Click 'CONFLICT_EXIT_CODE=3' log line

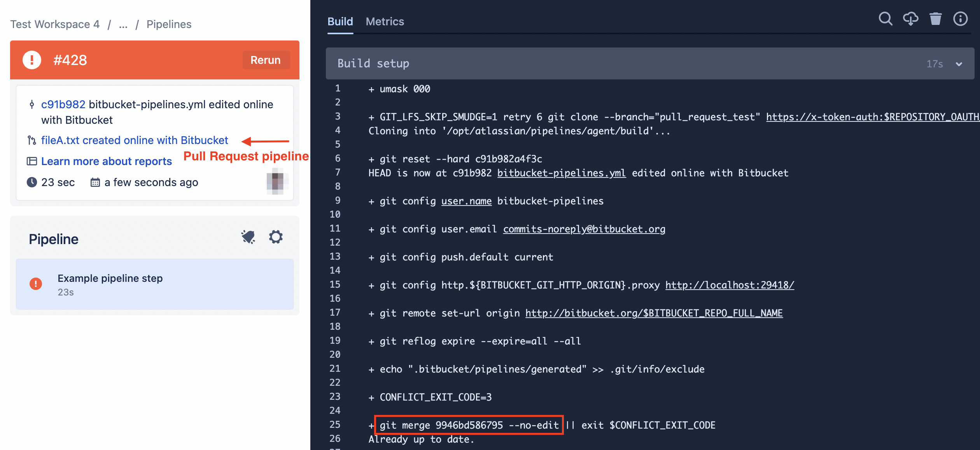(x=430, y=397)
